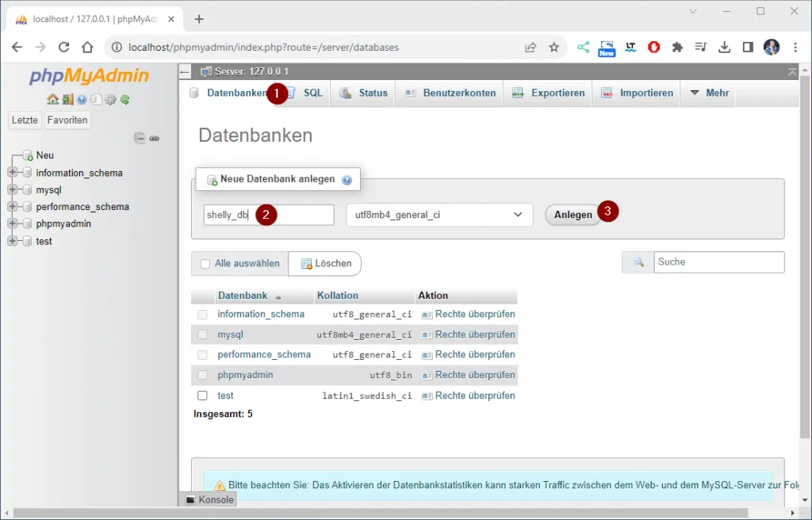Click the link chain icon in navigation panel
Viewport: 812px width, 520px height.
(x=155, y=138)
